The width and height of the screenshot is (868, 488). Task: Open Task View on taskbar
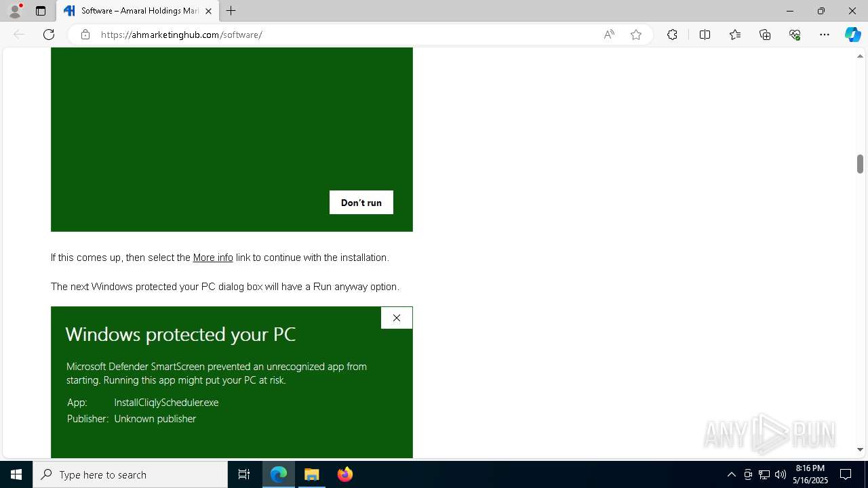tap(244, 474)
